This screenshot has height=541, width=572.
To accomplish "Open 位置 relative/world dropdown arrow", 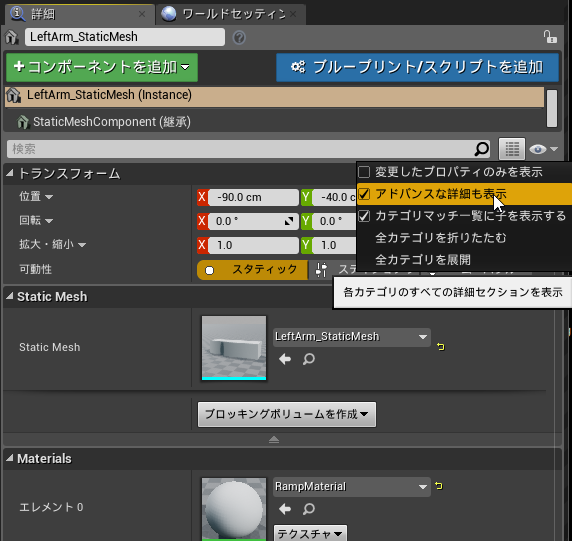I will pos(49,197).
